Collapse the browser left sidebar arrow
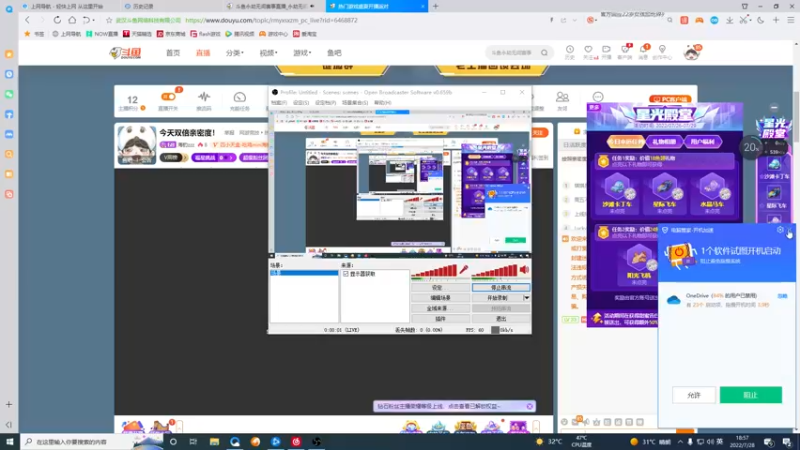Viewport: 800px width, 450px height. [9, 424]
